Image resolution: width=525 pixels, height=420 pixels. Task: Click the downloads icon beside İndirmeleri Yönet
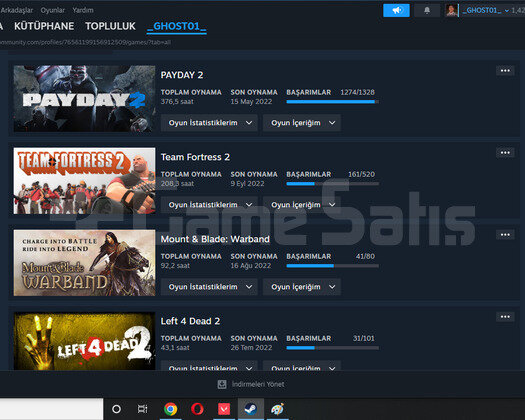(222, 384)
